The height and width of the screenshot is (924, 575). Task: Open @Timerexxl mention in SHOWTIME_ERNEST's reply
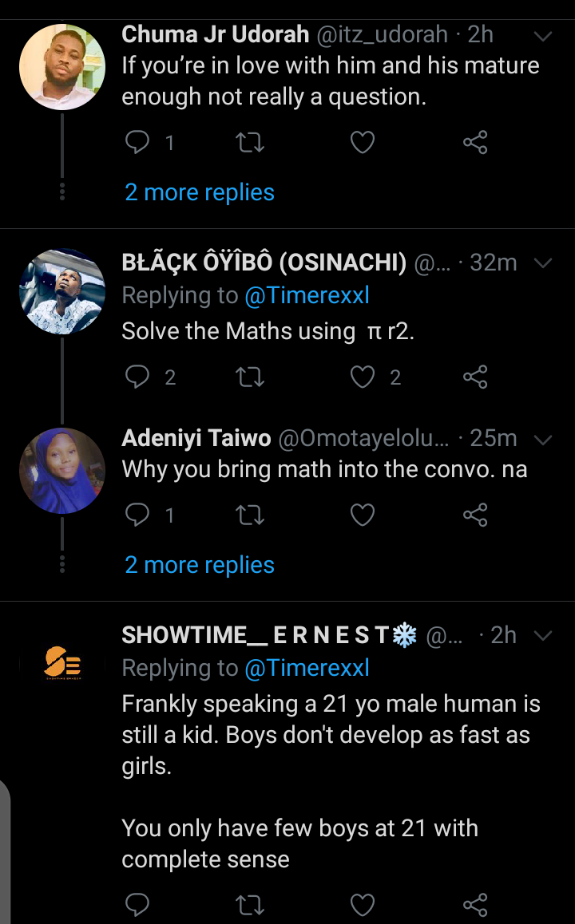tap(307, 668)
